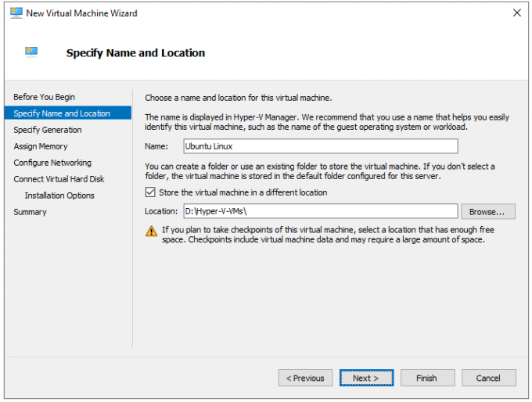Click the Browse... button for location
Screen dimensions: 532x402
[488, 212]
